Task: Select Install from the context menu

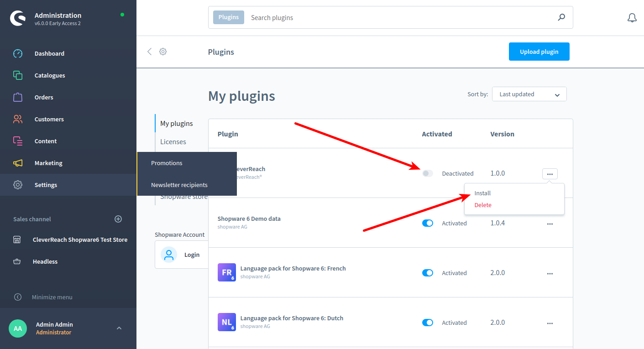Action: (482, 193)
